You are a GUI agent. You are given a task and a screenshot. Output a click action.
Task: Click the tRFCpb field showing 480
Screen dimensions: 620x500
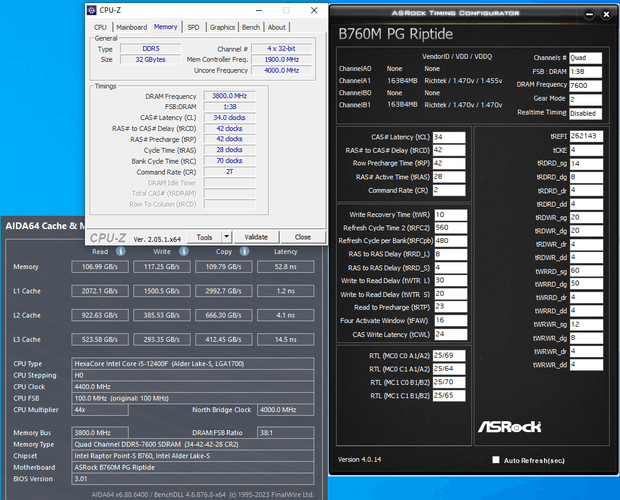point(451,241)
